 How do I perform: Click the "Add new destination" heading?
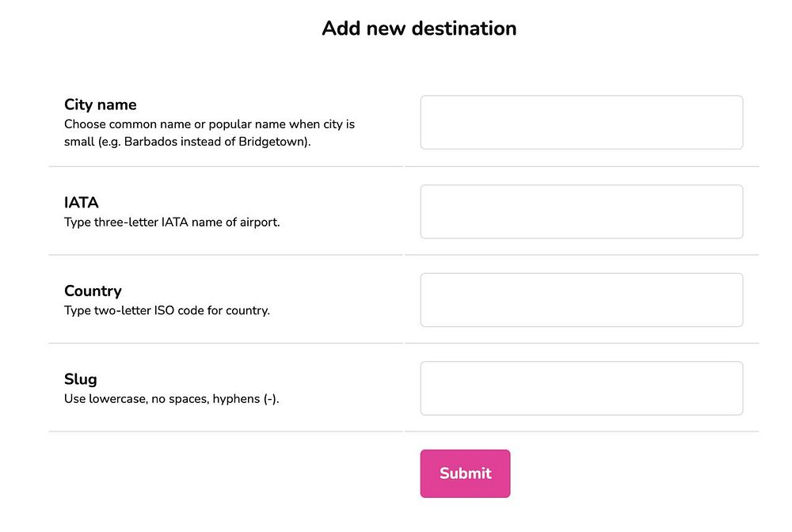pos(419,28)
